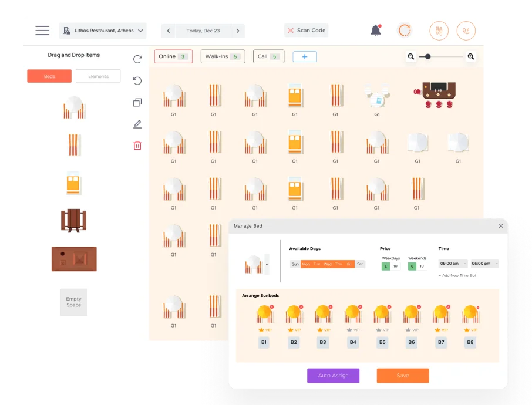Viewport: 532px width, 405px height.
Task: Select the Beds tab
Action: point(49,76)
